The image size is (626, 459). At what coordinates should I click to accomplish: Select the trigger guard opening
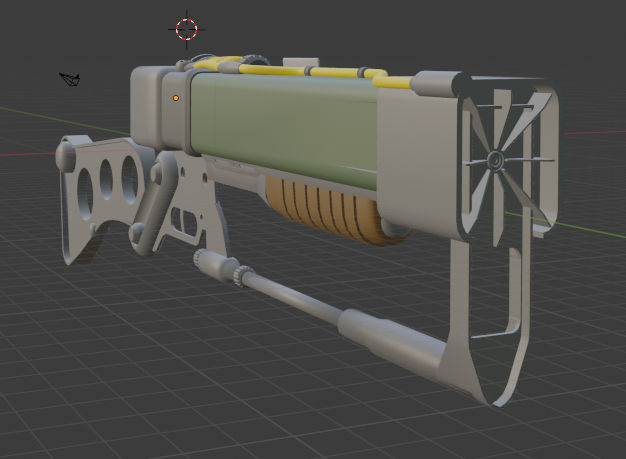[185, 221]
